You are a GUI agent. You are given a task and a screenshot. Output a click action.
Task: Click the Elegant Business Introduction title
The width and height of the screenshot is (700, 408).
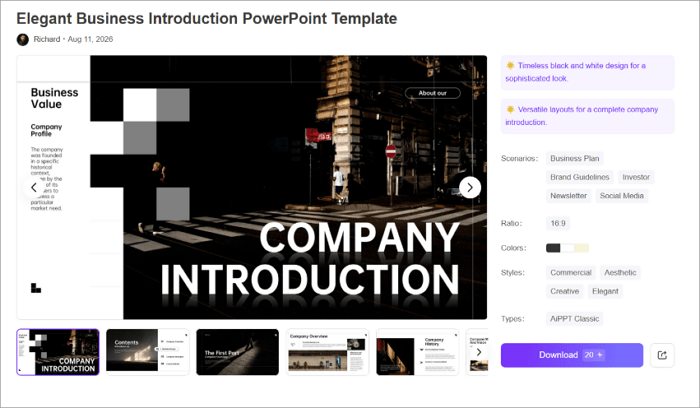(207, 19)
